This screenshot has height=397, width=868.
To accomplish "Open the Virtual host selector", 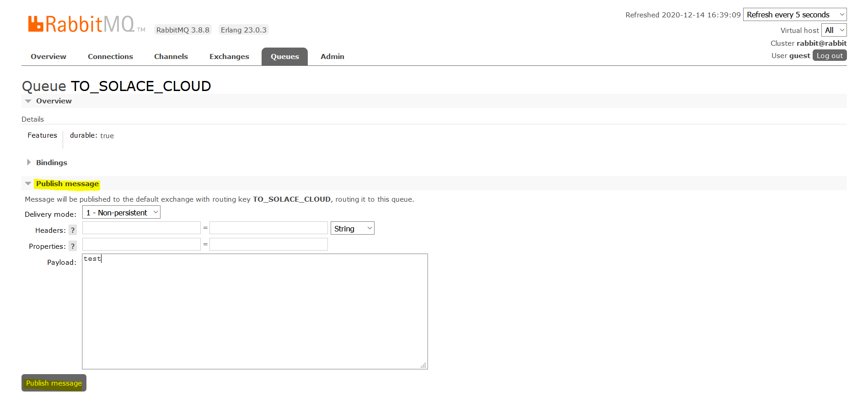I will point(834,30).
